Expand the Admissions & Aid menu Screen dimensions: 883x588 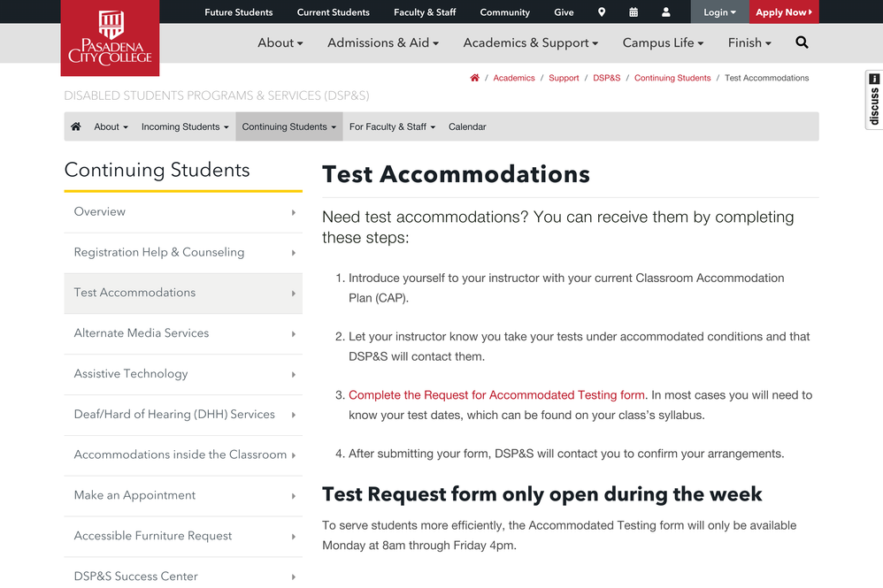pyautogui.click(x=382, y=42)
